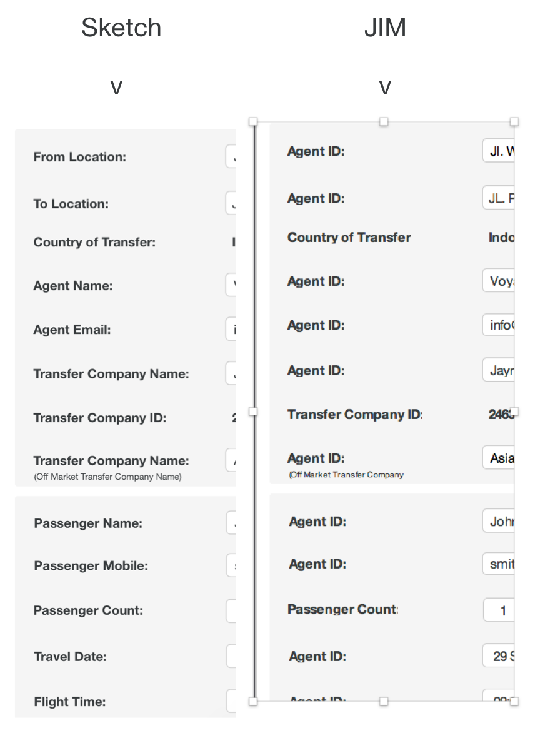Click the bottom-left selection resize handle

[x=253, y=702]
